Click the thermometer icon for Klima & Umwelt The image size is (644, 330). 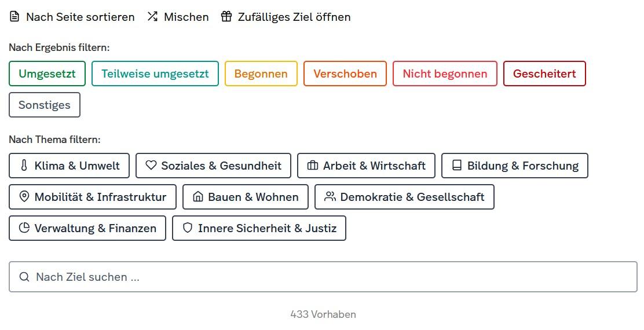point(24,166)
